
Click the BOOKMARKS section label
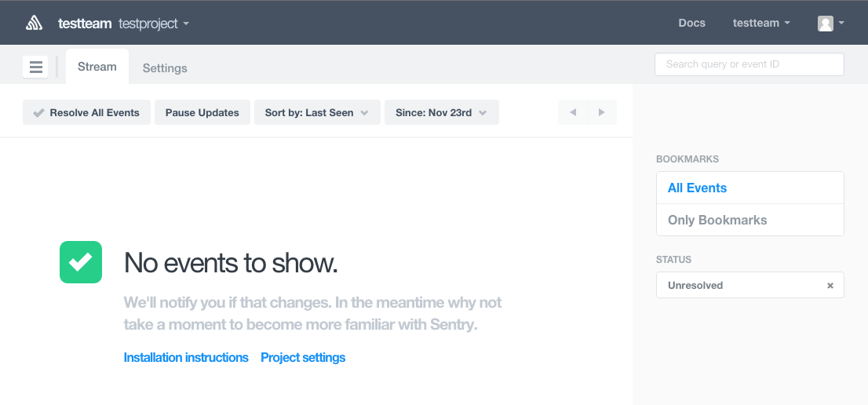(x=687, y=159)
